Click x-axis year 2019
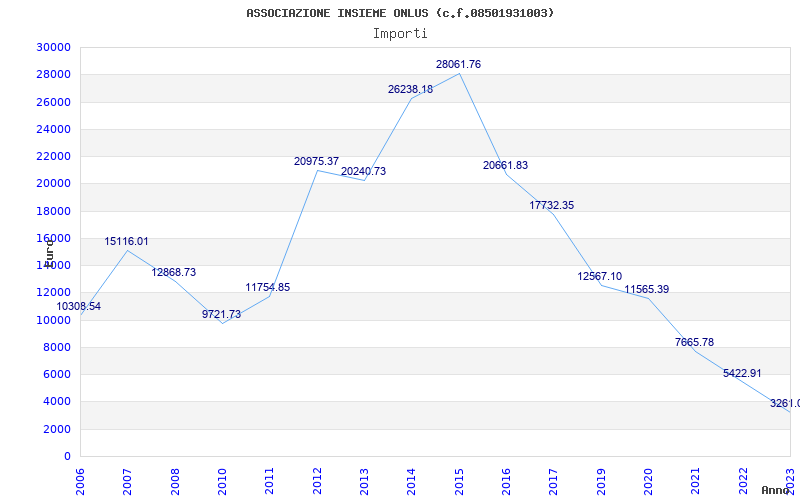The height and width of the screenshot is (500, 800). click(601, 481)
